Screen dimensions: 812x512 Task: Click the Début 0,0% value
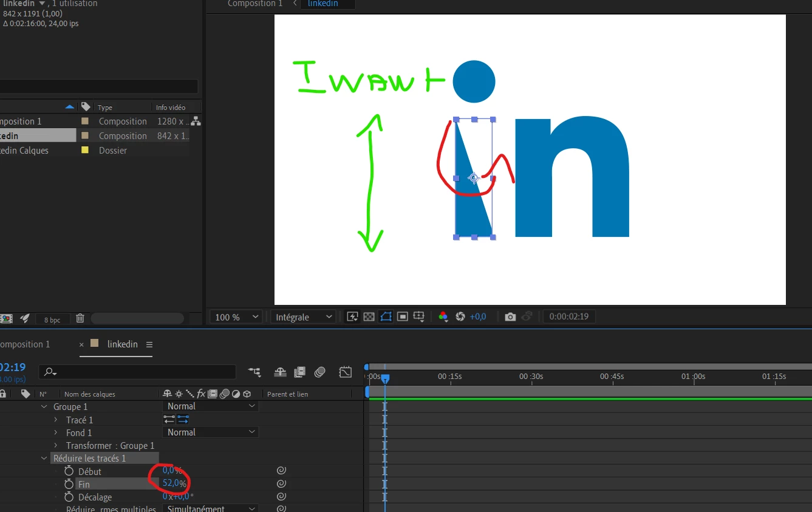tap(172, 471)
